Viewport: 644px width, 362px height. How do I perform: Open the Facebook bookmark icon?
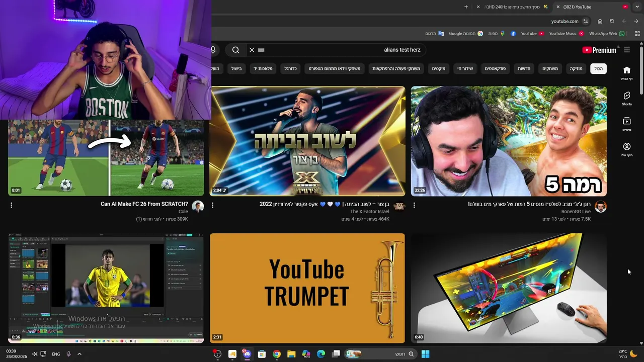pos(513,34)
